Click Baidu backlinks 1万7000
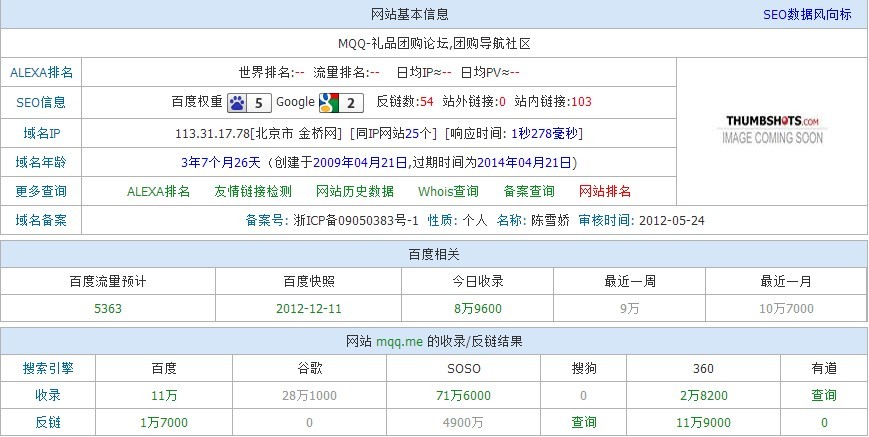The height and width of the screenshot is (437, 869). point(164,423)
